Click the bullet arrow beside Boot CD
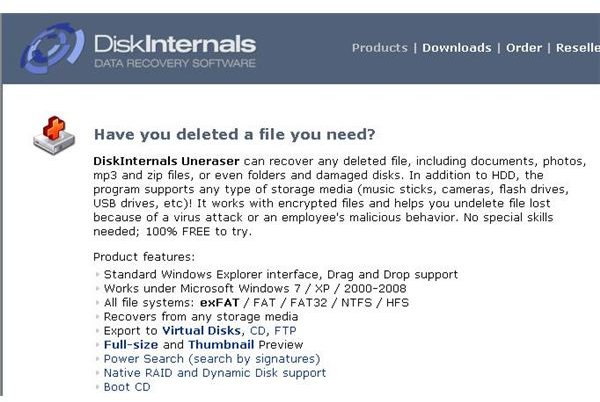Image resolution: width=600 pixels, height=402 pixels. coord(98,387)
